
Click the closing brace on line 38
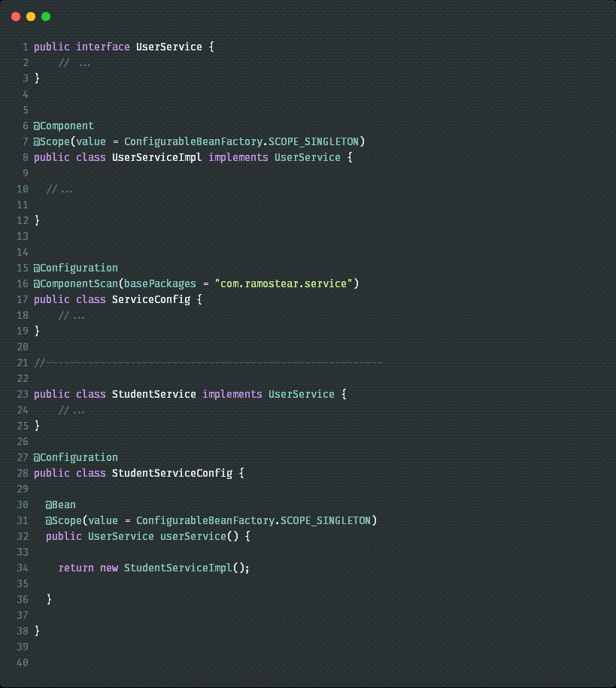37,632
